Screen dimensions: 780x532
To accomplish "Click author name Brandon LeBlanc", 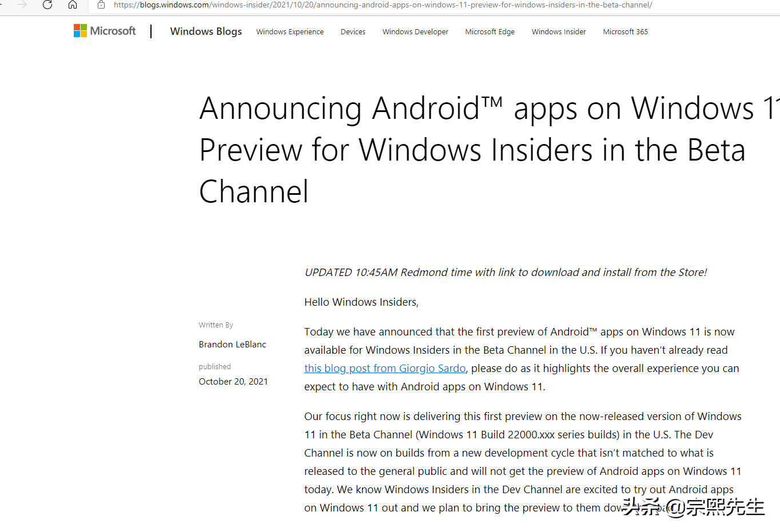I will coord(232,345).
